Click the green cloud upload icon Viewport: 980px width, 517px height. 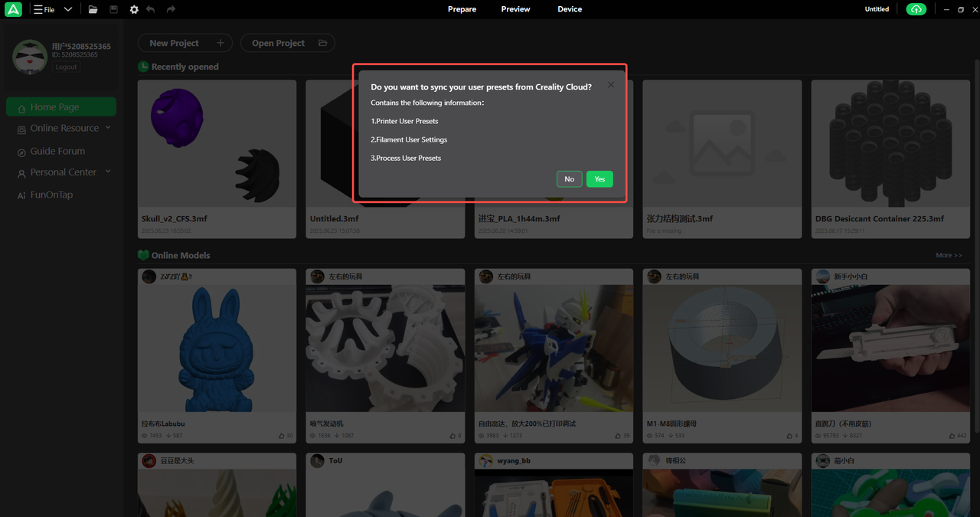pyautogui.click(x=916, y=9)
